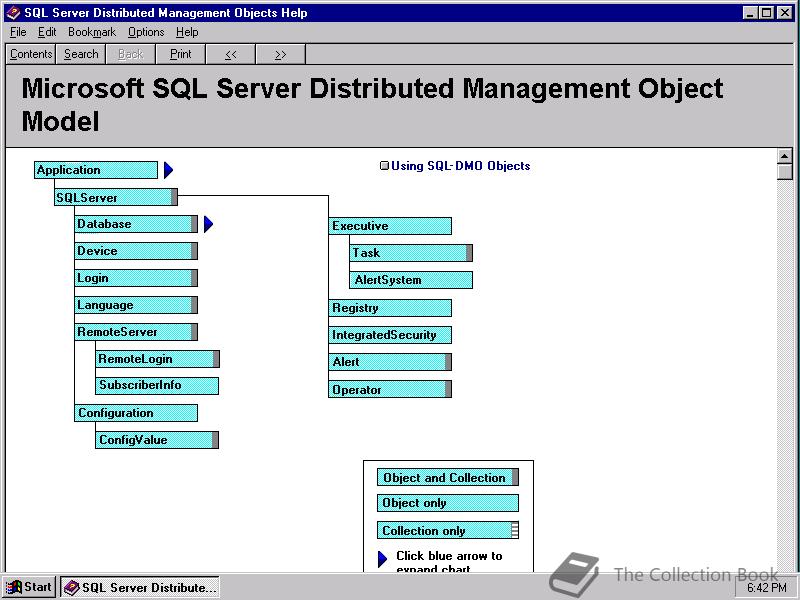The image size is (800, 600).
Task: Open the Help menu
Action: (187, 32)
